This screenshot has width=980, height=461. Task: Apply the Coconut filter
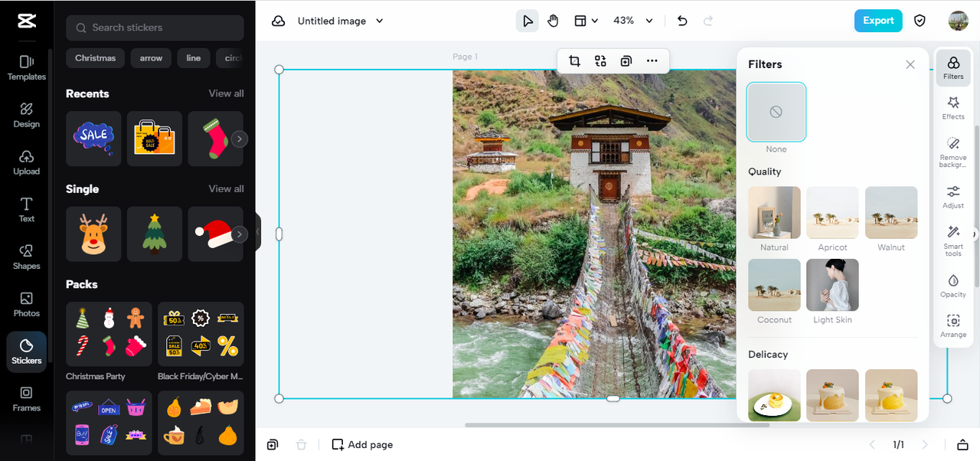pyautogui.click(x=774, y=285)
